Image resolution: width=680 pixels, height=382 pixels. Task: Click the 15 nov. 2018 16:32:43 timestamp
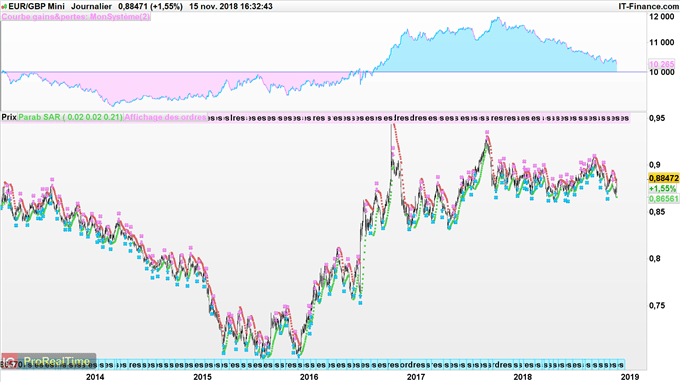231,7
